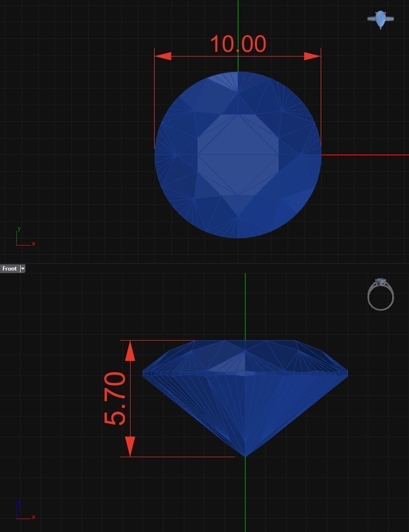Click the x-y axis icon in top viewport
409x532 pixels.
coord(25,236)
